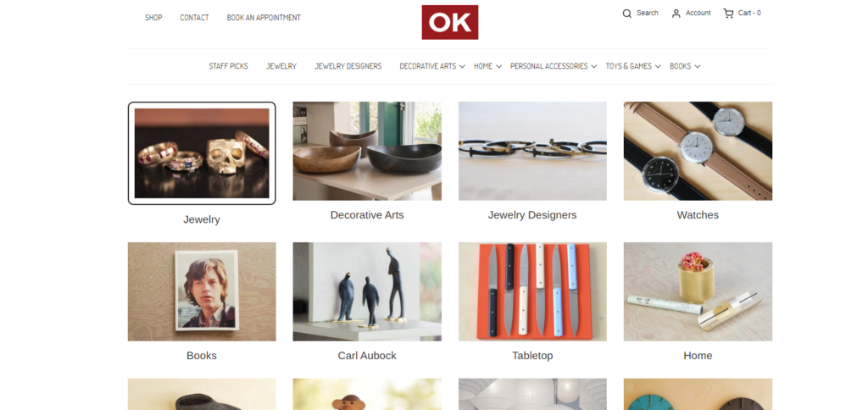Open the Contact page link
868x410 pixels.
[x=194, y=18]
